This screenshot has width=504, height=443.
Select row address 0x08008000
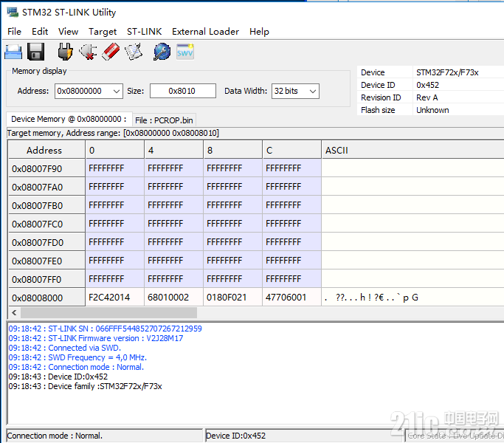coord(46,298)
